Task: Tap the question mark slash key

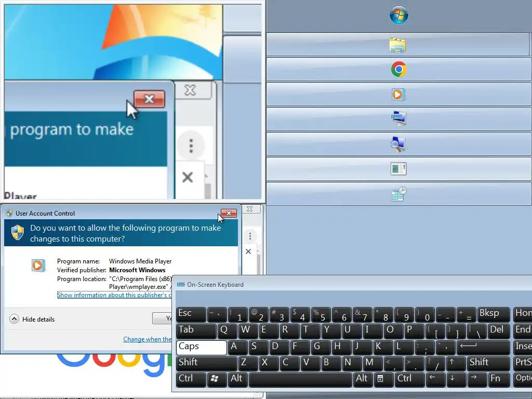Action: pos(435,363)
